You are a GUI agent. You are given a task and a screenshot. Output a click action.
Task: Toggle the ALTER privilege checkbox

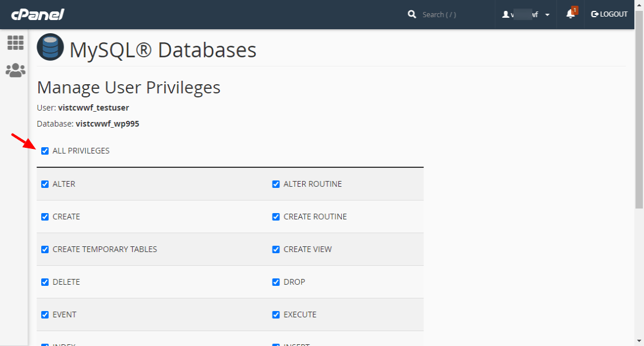pos(45,184)
